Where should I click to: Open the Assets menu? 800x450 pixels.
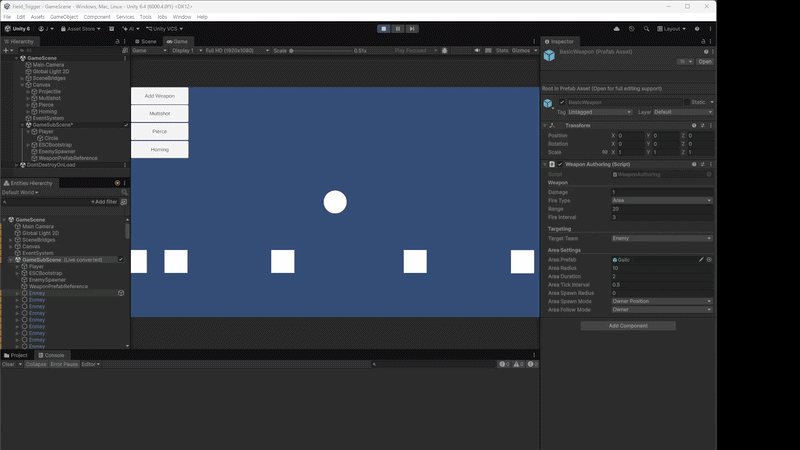tap(37, 17)
